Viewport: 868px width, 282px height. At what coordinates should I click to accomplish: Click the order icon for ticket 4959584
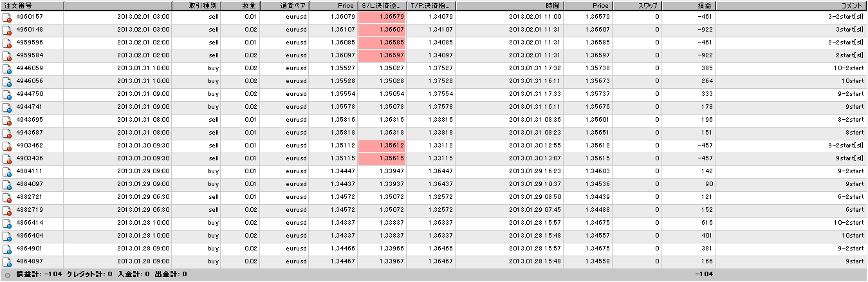(7, 55)
